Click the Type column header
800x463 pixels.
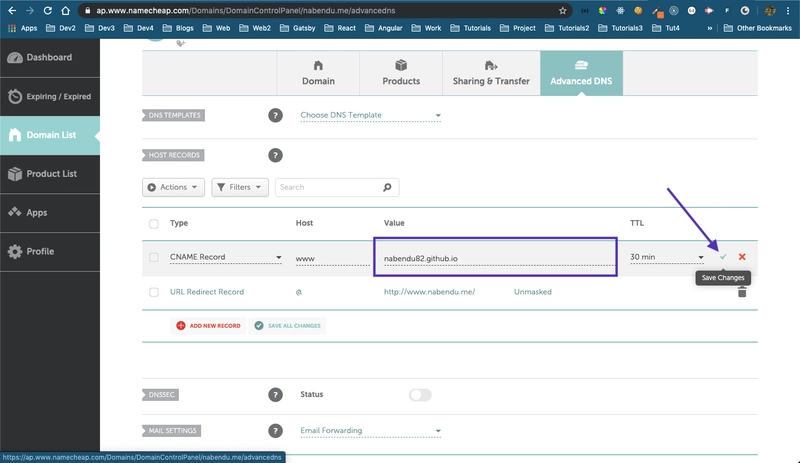point(179,223)
